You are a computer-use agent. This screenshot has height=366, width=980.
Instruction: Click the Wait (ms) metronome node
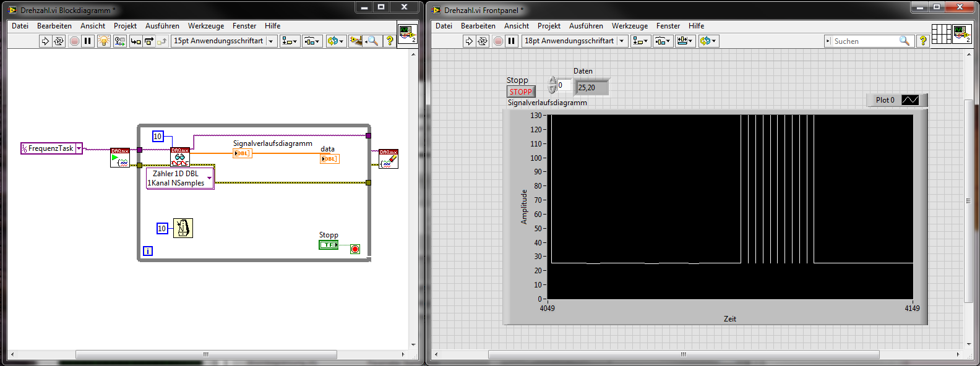183,228
